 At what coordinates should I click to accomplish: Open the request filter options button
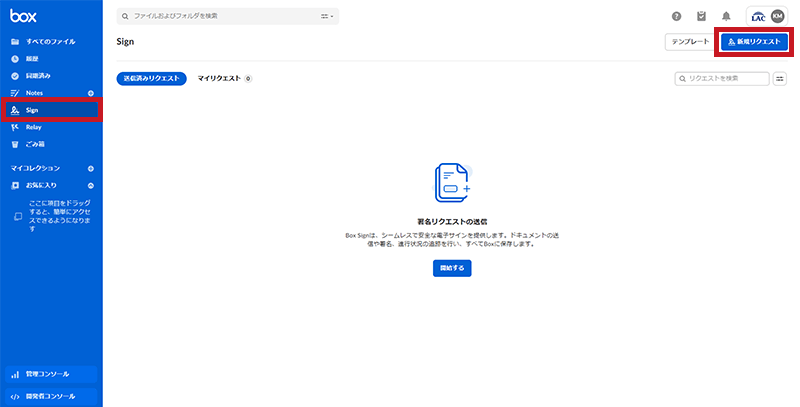780,79
